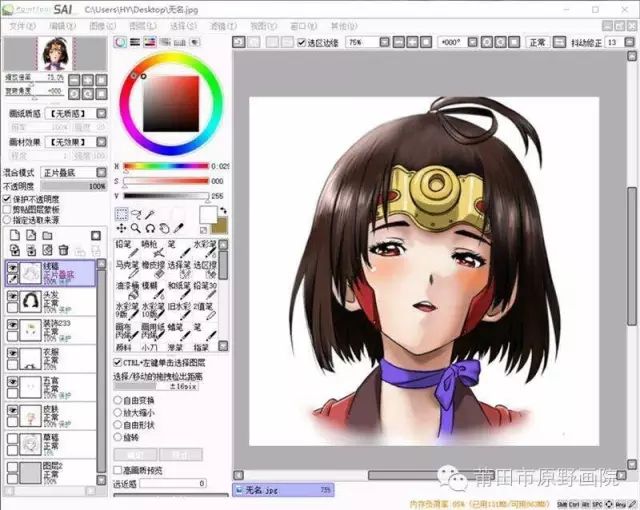Create a new layer folder
Viewport: 640px width, 510px height.
click(47, 235)
